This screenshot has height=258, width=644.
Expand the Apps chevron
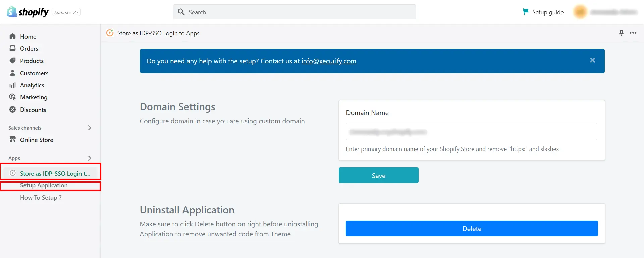coord(90,158)
